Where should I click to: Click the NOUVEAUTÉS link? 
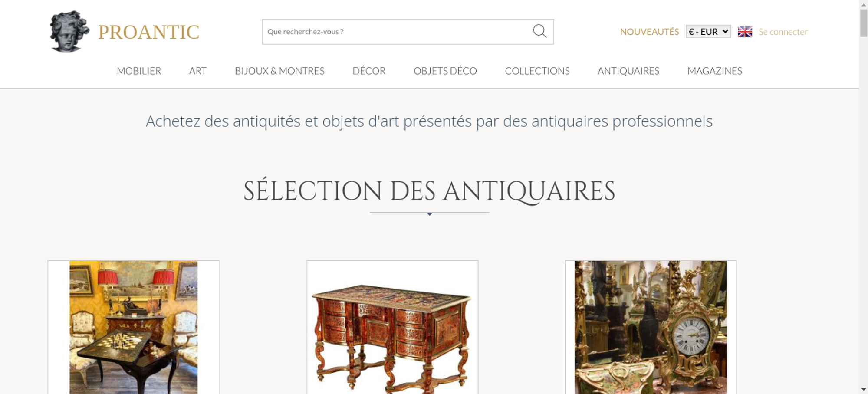(x=649, y=32)
